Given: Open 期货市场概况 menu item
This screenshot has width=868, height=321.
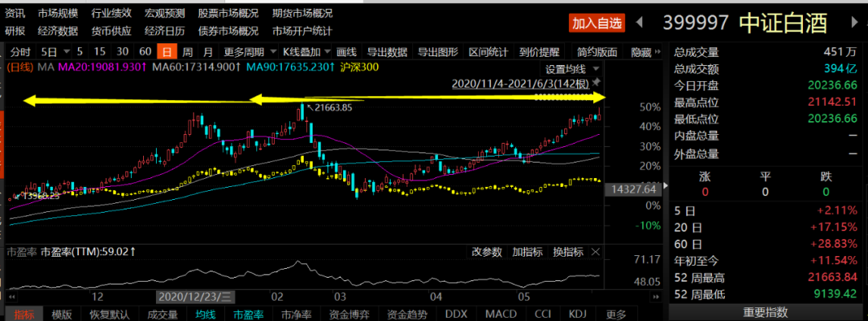Looking at the screenshot, I should [x=302, y=13].
